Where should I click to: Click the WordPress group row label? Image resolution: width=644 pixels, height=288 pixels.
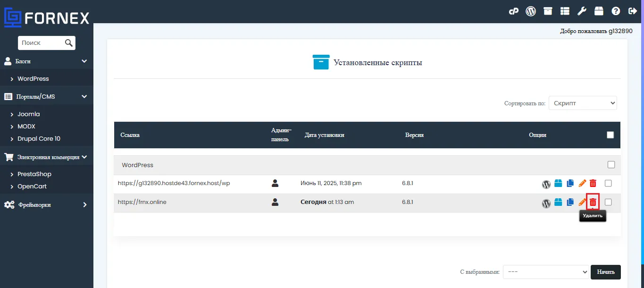pyautogui.click(x=137, y=165)
